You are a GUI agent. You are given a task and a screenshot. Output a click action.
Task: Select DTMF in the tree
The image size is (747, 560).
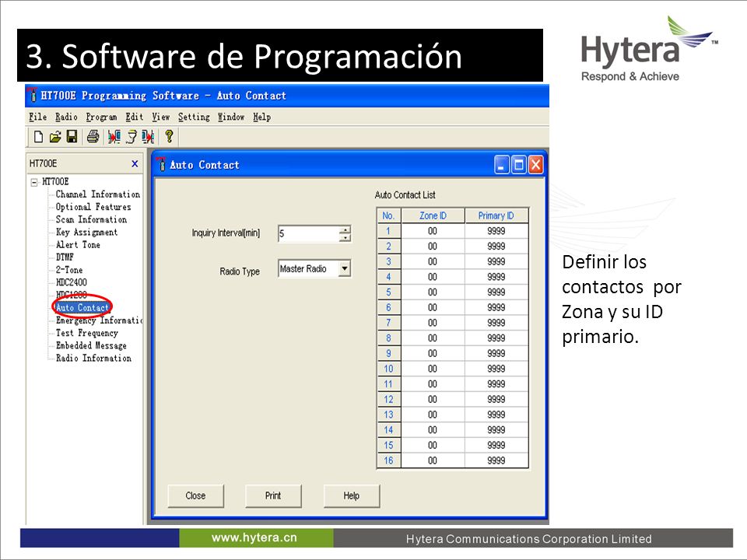(65, 257)
